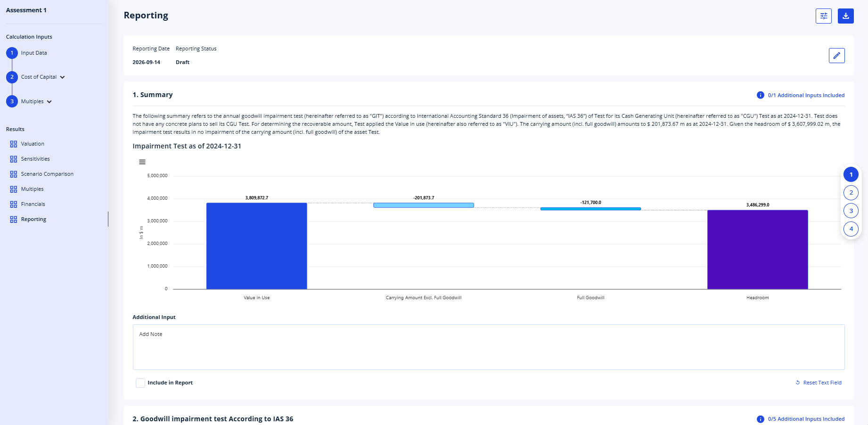Image resolution: width=868 pixels, height=425 pixels.
Task: Open chart hamburger menu icon
Action: coord(142,162)
